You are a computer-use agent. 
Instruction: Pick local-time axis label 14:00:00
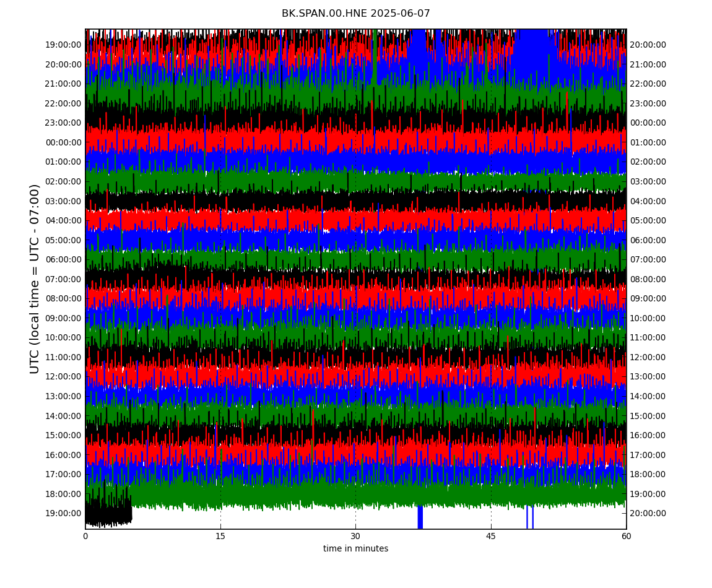pos(648,396)
